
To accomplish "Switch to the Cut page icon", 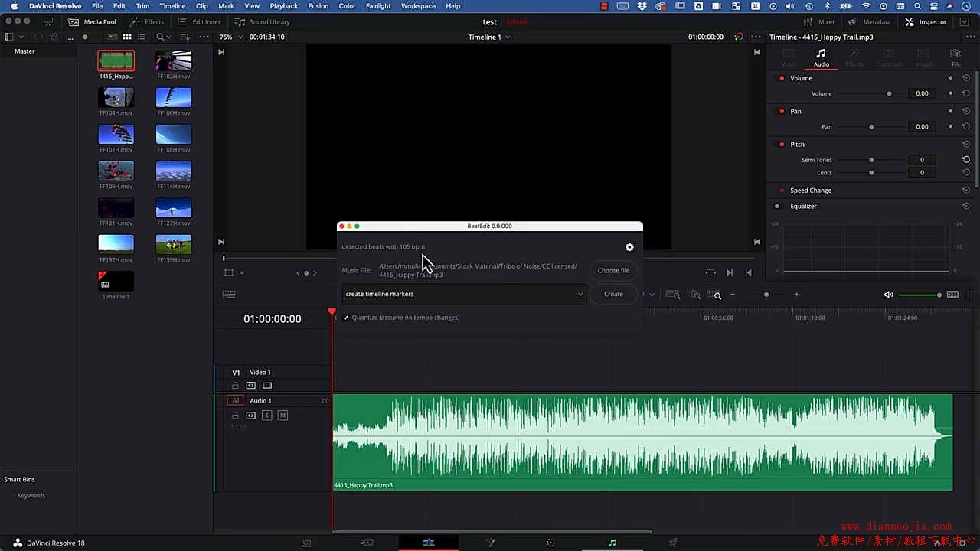I will 367,543.
